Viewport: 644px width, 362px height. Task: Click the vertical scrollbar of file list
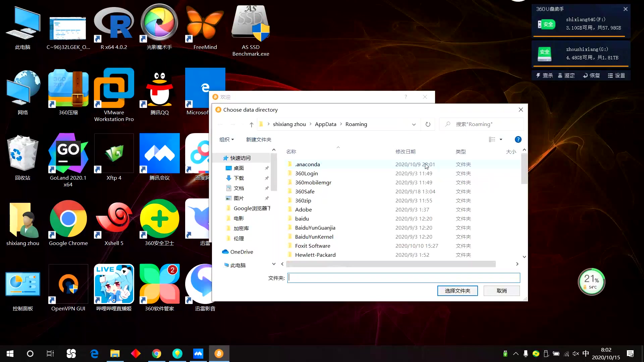pos(524,169)
